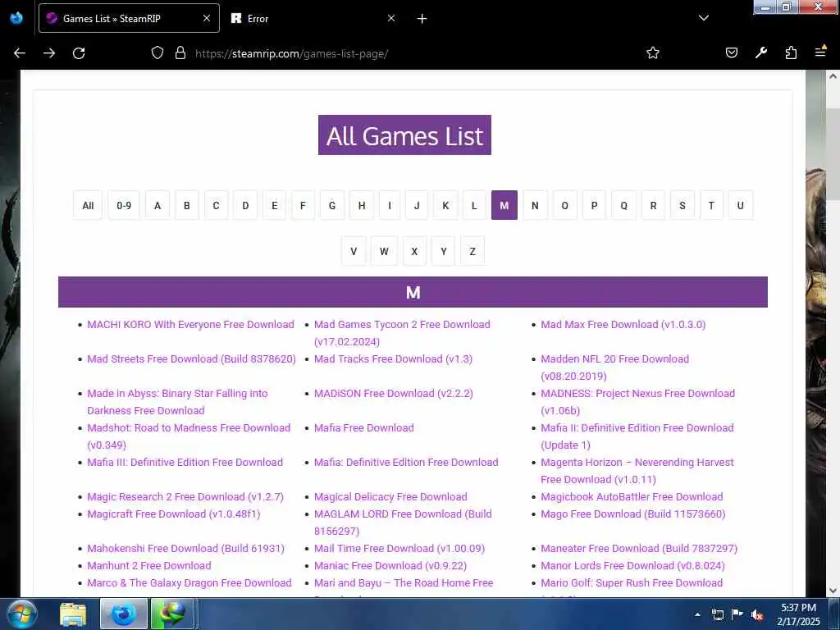The height and width of the screenshot is (630, 840).
Task: Filter games list by All
Action: click(88, 205)
